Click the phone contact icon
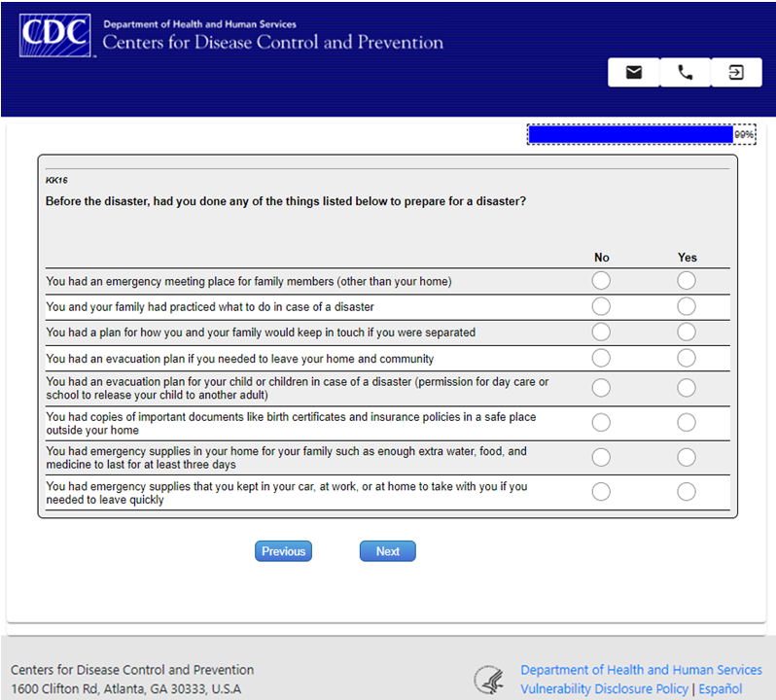Image resolution: width=776 pixels, height=700 pixels. (686, 73)
